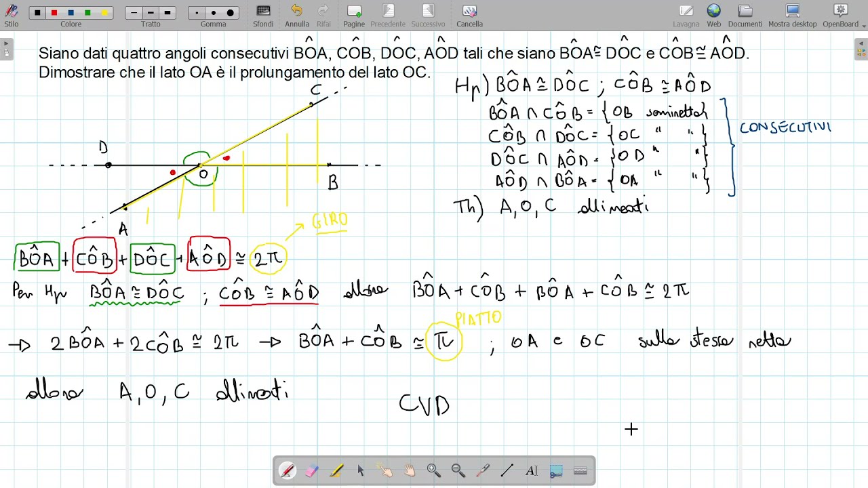Select the Zoom out tool
The height and width of the screenshot is (488, 868).
pos(458,470)
